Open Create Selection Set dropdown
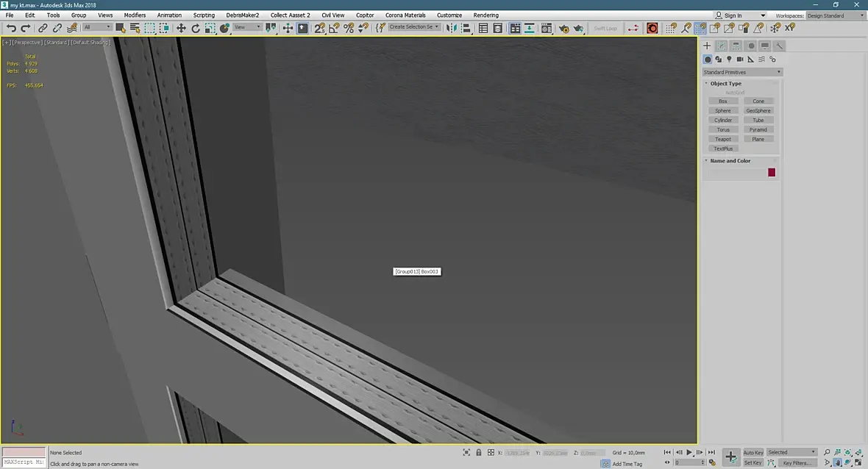 (414, 27)
